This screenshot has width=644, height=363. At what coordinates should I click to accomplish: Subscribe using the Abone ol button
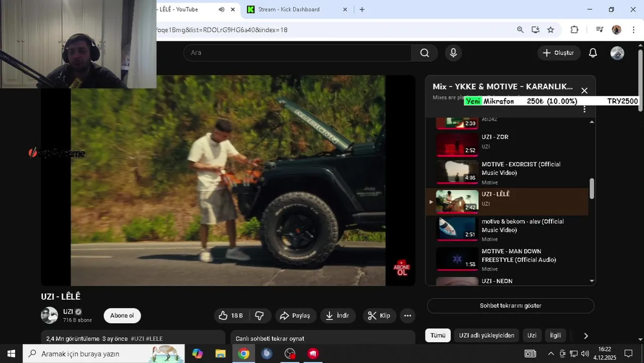pos(122,316)
